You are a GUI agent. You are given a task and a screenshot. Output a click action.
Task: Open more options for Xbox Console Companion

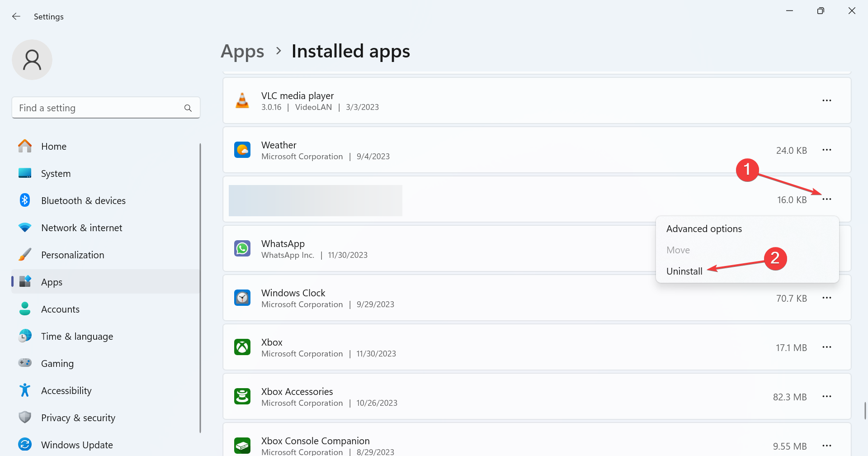pyautogui.click(x=827, y=446)
